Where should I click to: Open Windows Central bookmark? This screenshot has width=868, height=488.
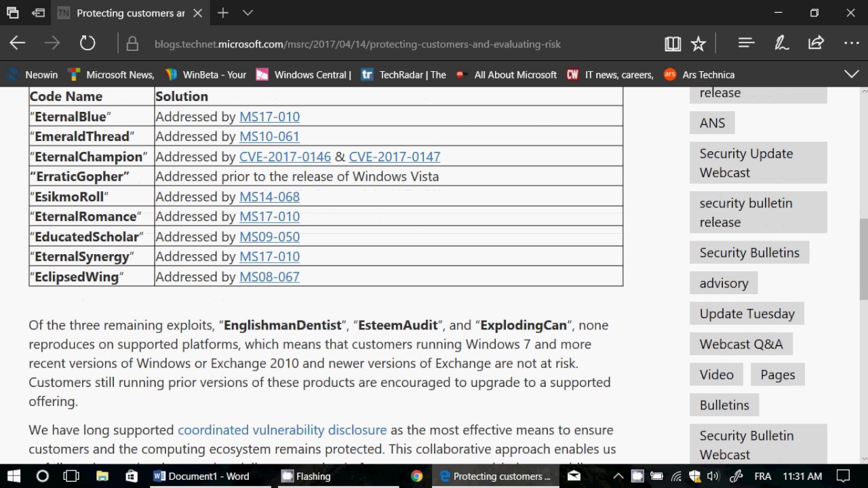[x=303, y=75]
